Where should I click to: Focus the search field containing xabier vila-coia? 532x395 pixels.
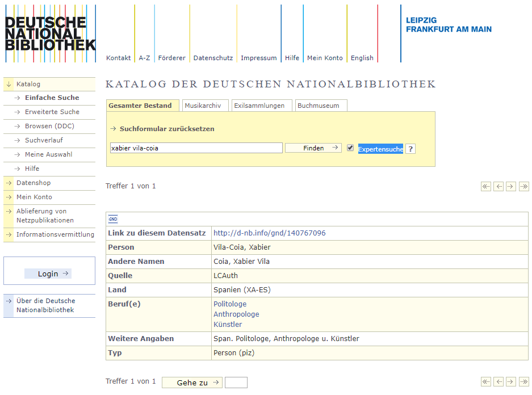pos(196,148)
